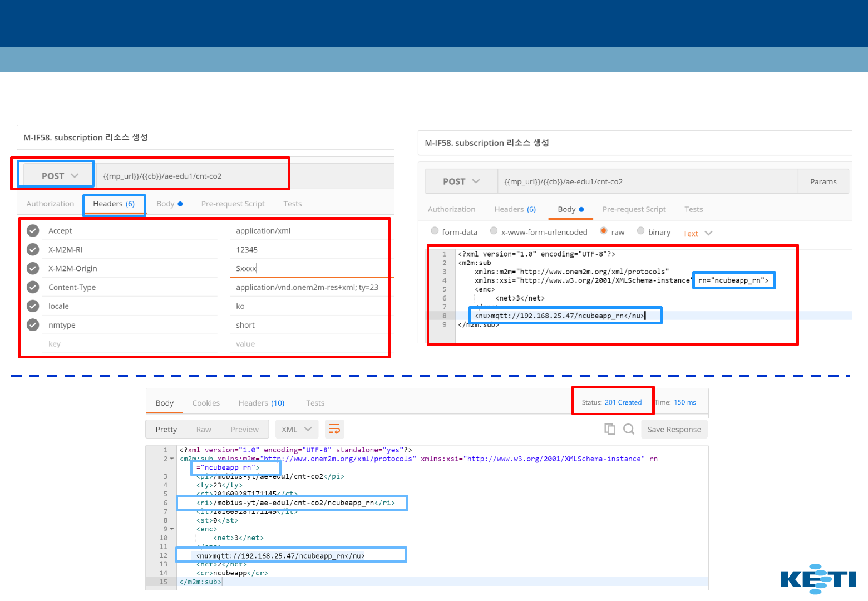The height and width of the screenshot is (601, 868).
Task: Choose the binary body type option
Action: point(641,231)
